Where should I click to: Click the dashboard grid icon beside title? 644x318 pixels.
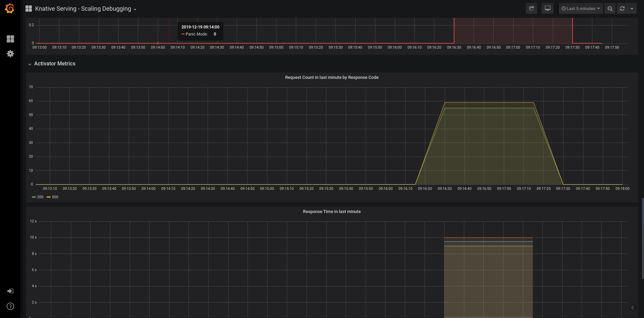(29, 9)
